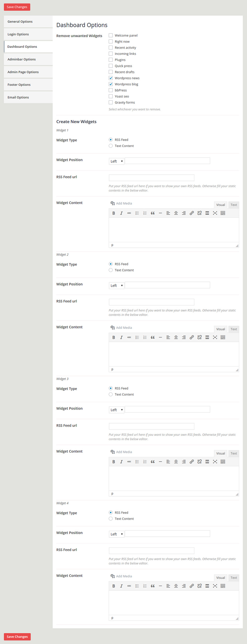
Task: Uncheck the Wordpress news checkbox
Action: (x=111, y=78)
